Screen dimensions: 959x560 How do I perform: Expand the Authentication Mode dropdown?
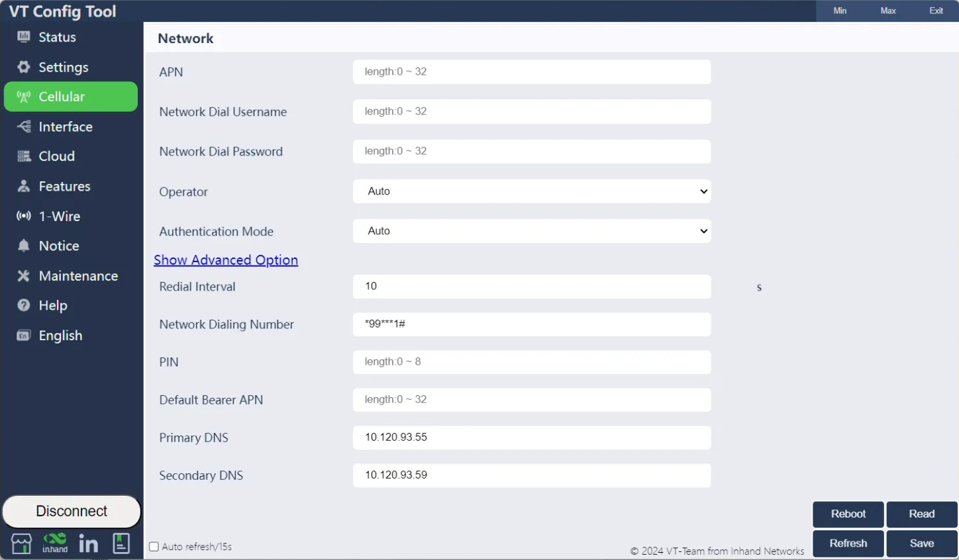[x=532, y=231]
